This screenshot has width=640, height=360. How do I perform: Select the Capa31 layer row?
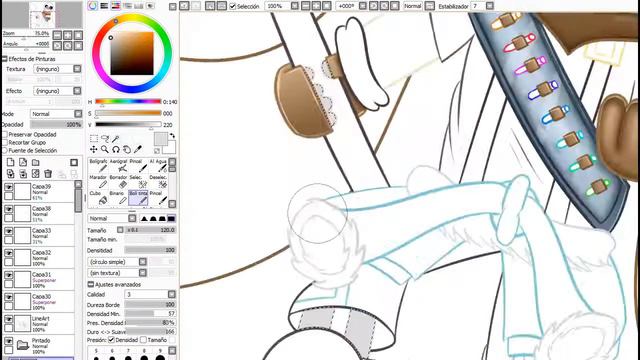pos(39,280)
